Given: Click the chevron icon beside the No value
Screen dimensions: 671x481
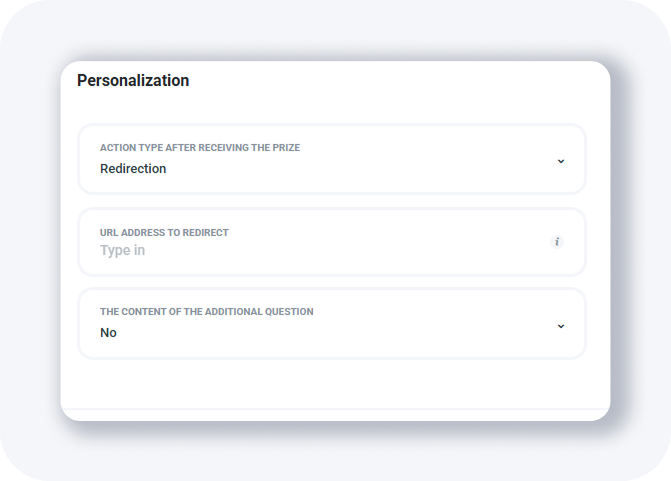Looking at the screenshot, I should click(561, 326).
